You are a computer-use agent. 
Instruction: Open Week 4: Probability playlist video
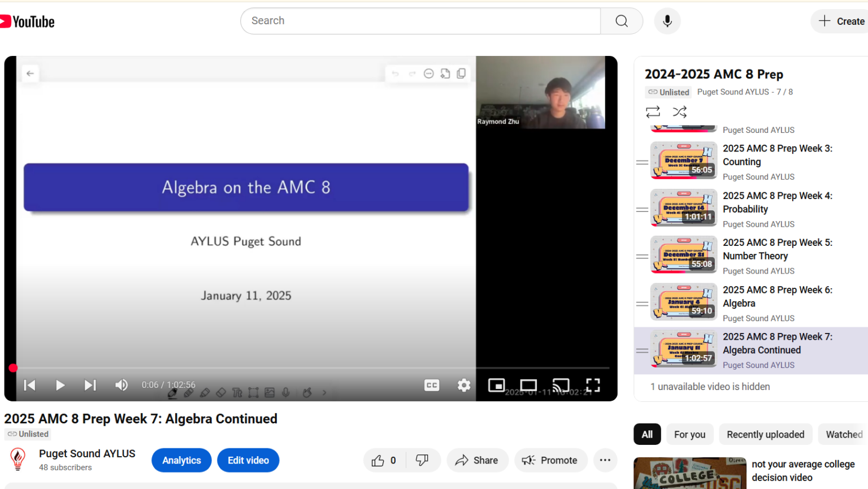tap(777, 202)
